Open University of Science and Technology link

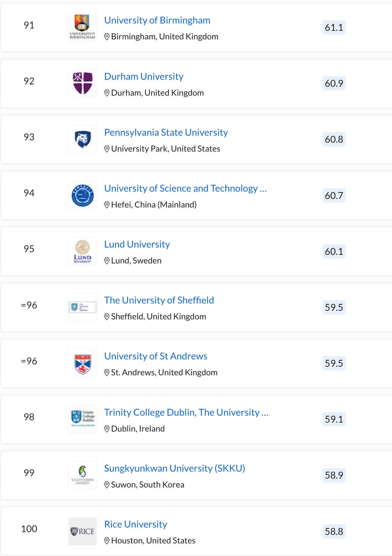185,188
